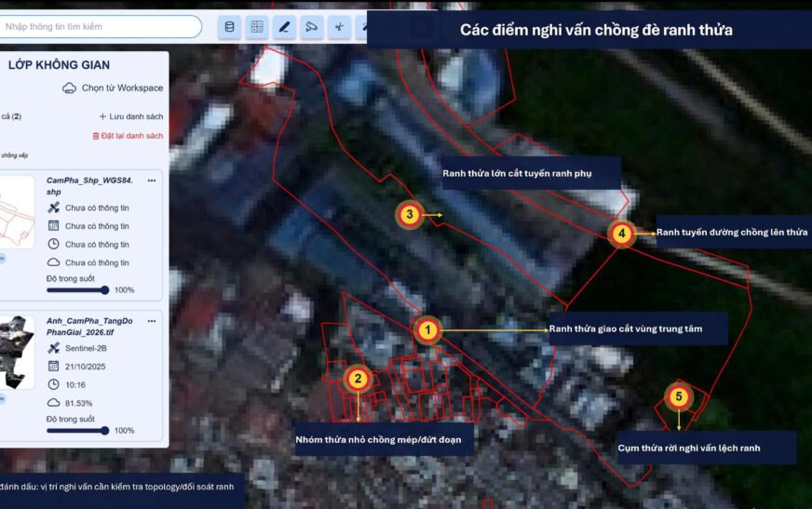Click "Chưa có thông tin" beside the clock icon
812x509 pixels.
[98, 244]
